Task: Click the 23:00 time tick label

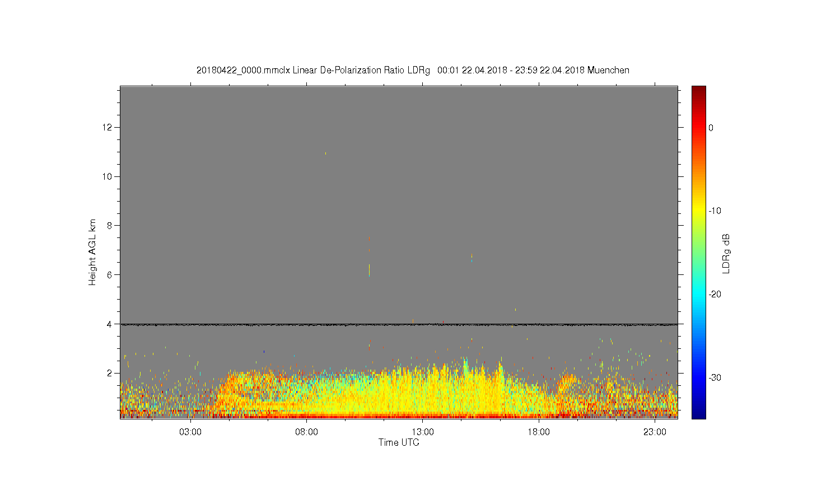Action: pos(655,432)
